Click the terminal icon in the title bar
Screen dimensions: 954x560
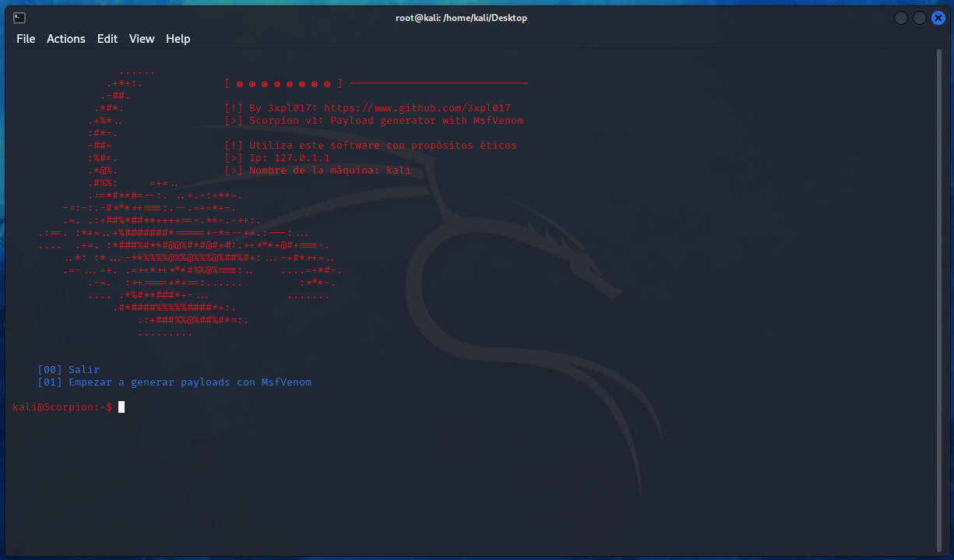tap(19, 18)
